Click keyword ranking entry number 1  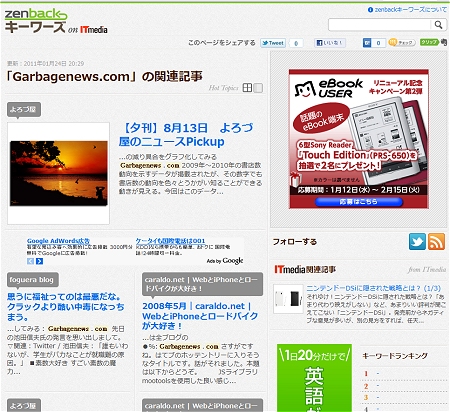pyautogui.click(x=378, y=374)
